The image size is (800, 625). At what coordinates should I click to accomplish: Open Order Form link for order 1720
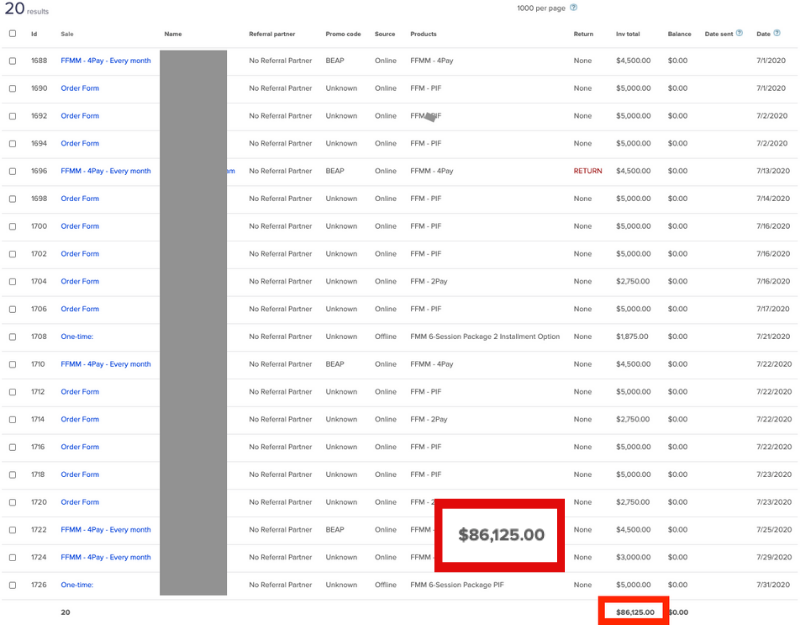tap(80, 502)
